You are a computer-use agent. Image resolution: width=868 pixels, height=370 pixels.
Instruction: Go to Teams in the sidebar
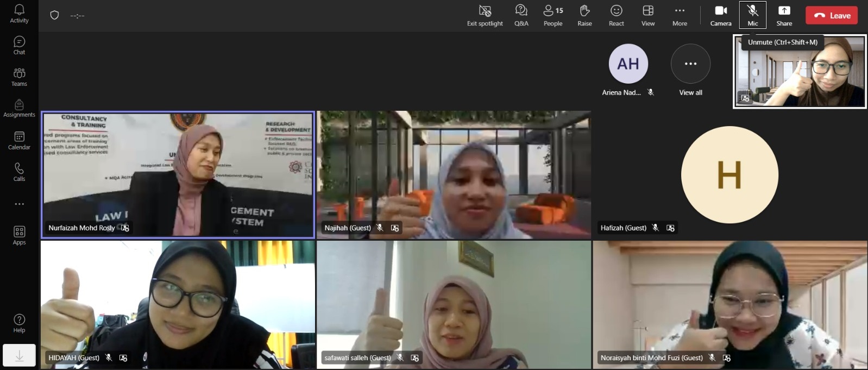(x=19, y=77)
